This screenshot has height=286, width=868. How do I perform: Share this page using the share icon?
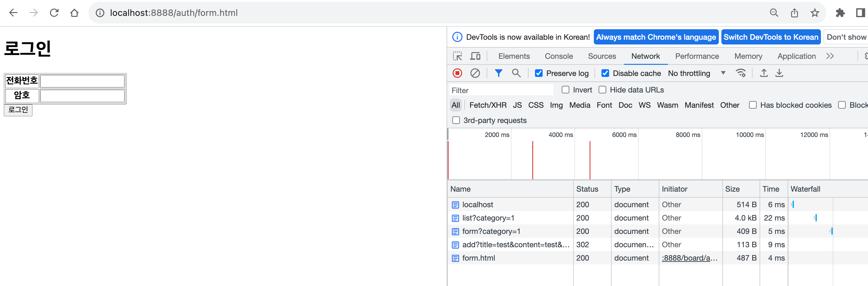coord(795,13)
